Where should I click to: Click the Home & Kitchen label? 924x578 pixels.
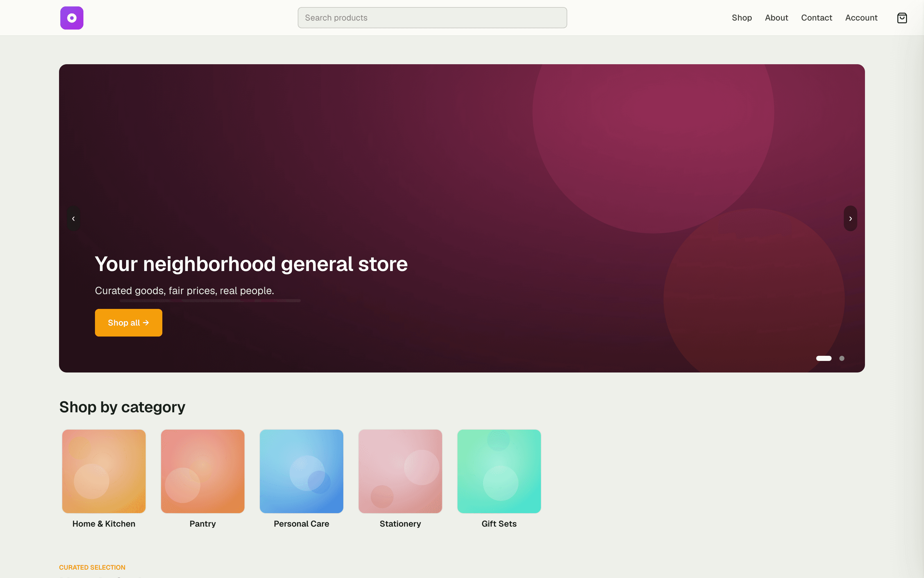pos(104,524)
